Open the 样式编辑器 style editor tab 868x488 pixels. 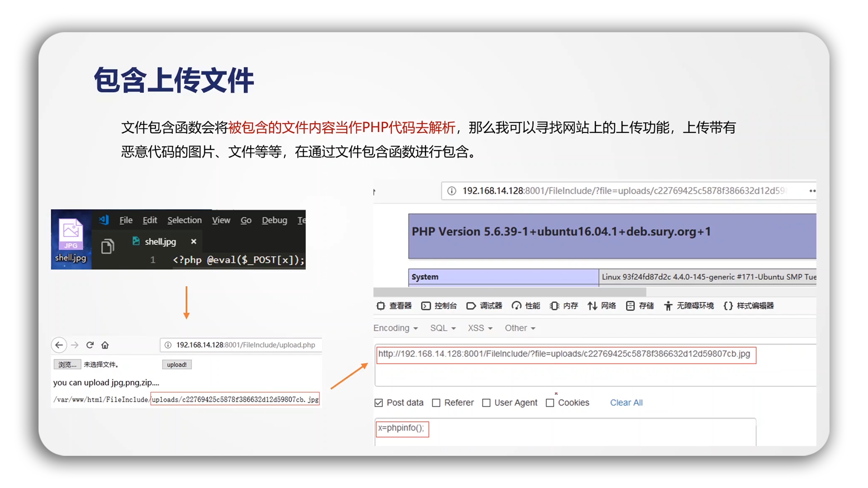(749, 306)
